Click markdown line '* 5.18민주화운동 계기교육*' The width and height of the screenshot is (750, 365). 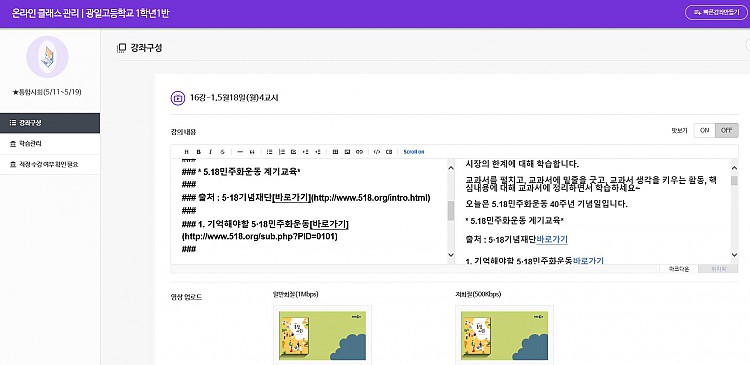pyautogui.click(x=241, y=172)
